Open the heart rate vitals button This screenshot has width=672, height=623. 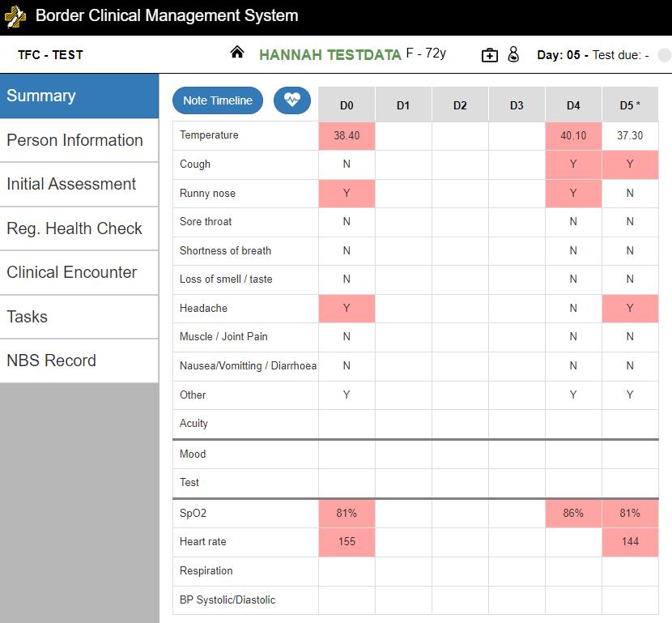(x=291, y=100)
